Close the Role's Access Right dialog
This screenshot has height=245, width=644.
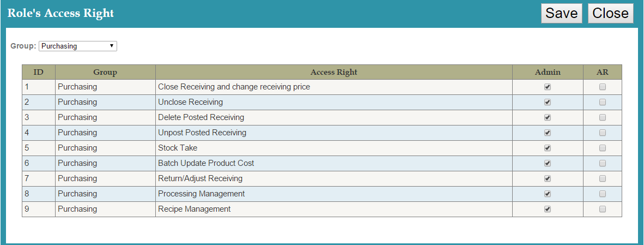coord(610,14)
